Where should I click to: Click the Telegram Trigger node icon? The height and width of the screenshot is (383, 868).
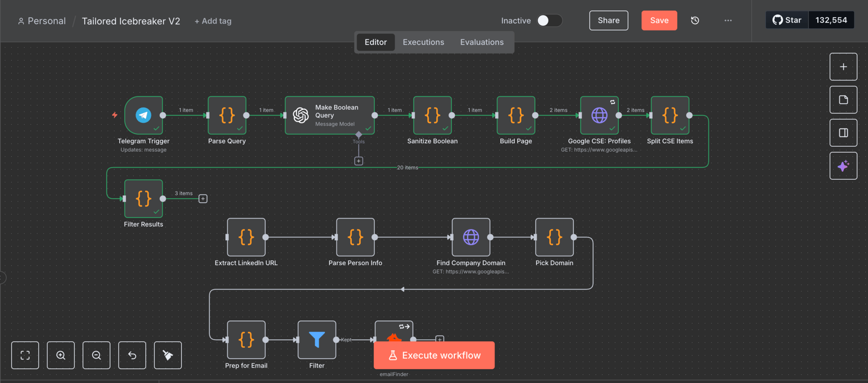pos(143,115)
